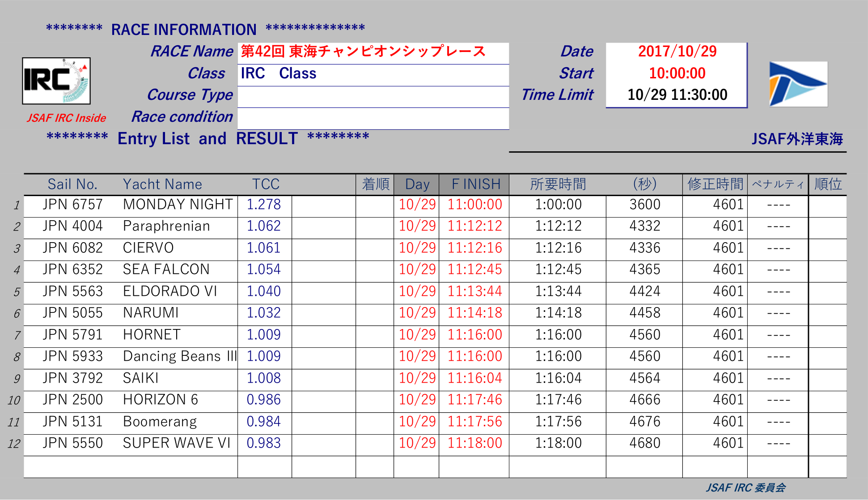Viewport: 868px width, 500px height.
Task: Click the JSAF外洋東海 label
Action: coord(797,139)
